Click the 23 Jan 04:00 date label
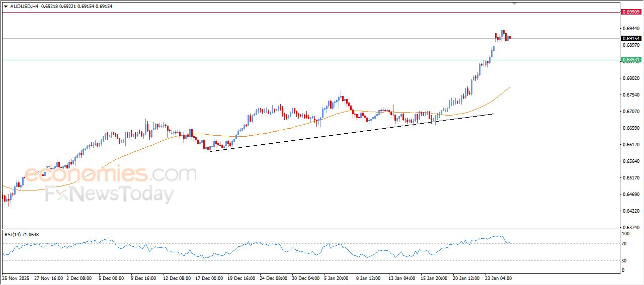Image resolution: width=644 pixels, height=285 pixels. (x=499, y=277)
